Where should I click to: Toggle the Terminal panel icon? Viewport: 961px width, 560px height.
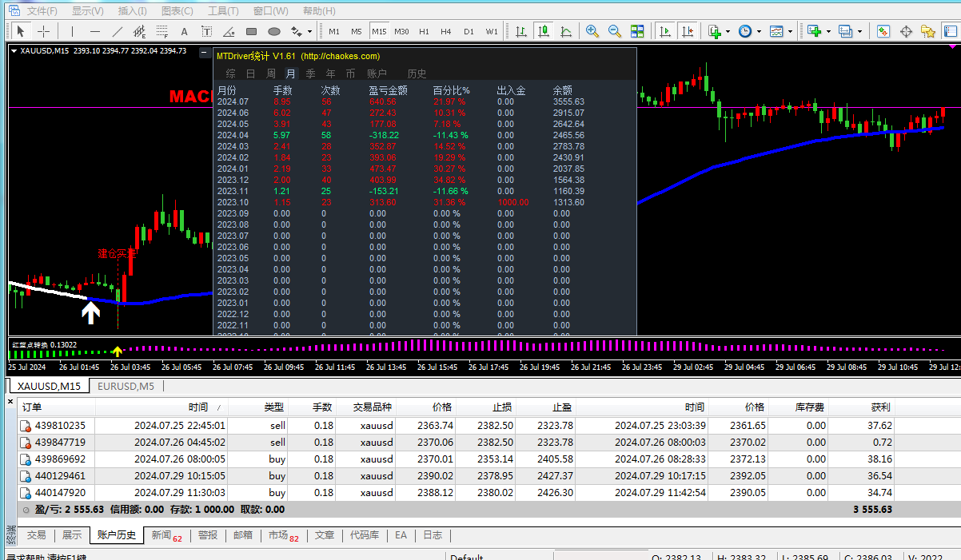[951, 31]
